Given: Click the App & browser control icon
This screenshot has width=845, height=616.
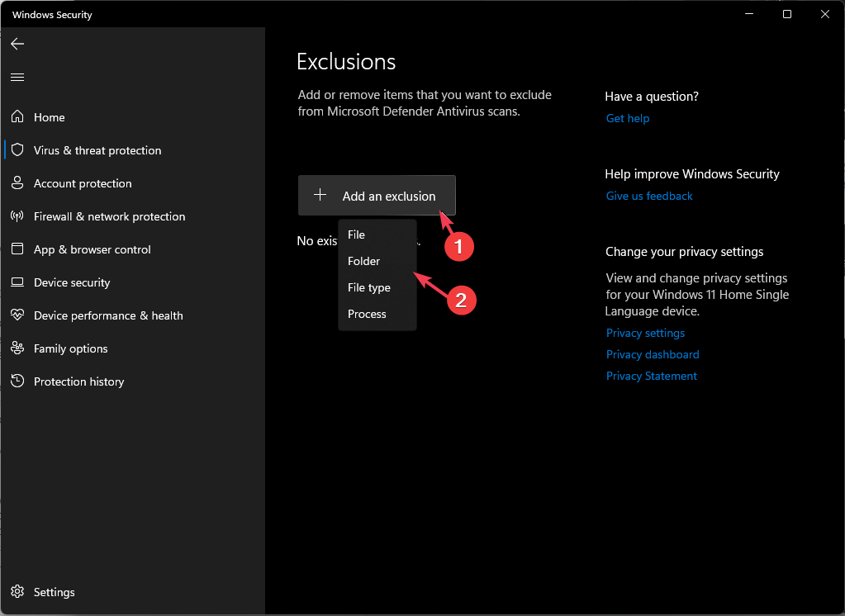Looking at the screenshot, I should [17, 249].
